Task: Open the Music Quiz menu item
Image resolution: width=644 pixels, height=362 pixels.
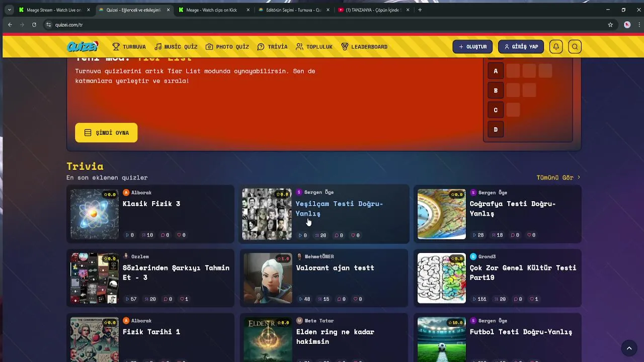Action: pyautogui.click(x=176, y=47)
